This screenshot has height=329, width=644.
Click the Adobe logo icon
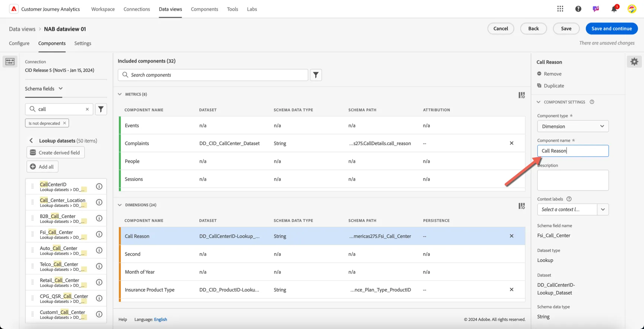point(14,9)
